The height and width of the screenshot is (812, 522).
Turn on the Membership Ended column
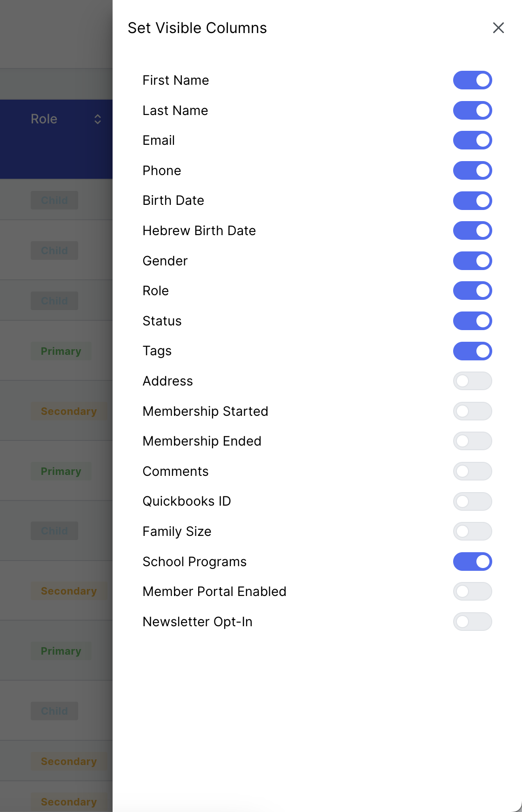pyautogui.click(x=472, y=441)
